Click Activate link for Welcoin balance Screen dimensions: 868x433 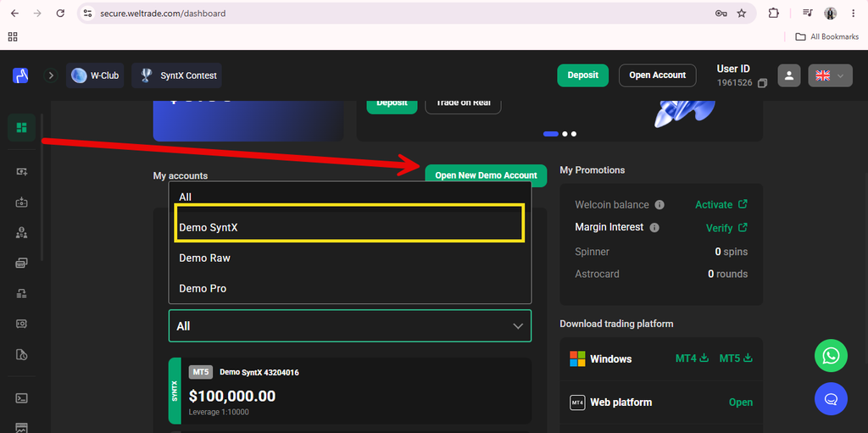[x=721, y=204]
